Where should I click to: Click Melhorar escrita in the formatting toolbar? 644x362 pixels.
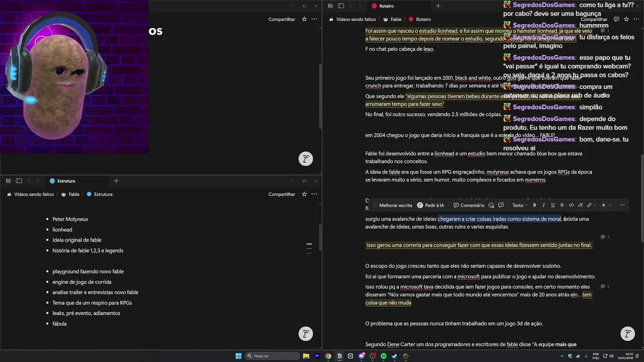tap(392, 205)
